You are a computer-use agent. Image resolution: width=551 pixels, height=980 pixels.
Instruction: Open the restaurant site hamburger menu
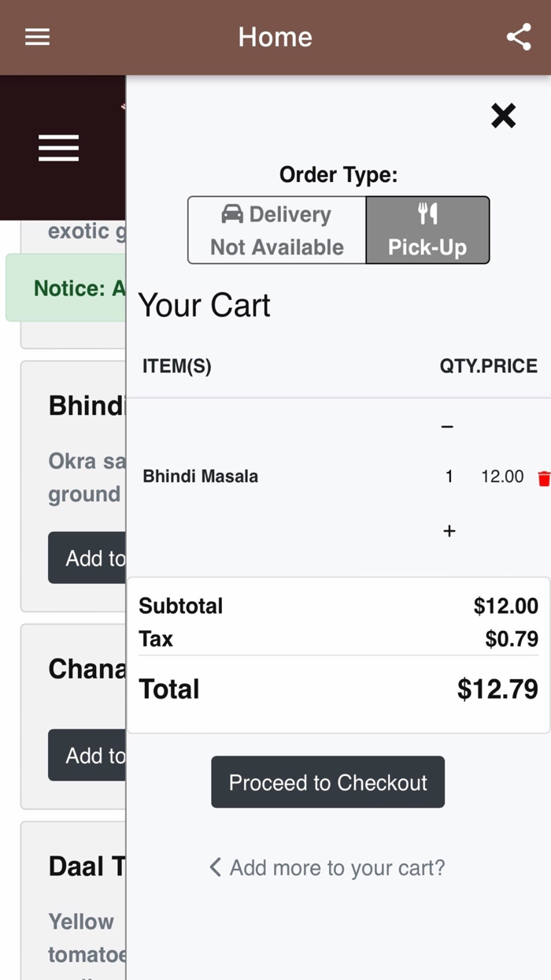tap(59, 148)
